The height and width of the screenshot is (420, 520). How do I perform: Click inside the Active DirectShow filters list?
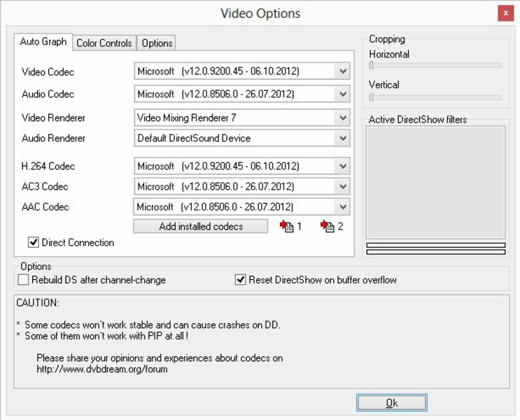coord(436,181)
